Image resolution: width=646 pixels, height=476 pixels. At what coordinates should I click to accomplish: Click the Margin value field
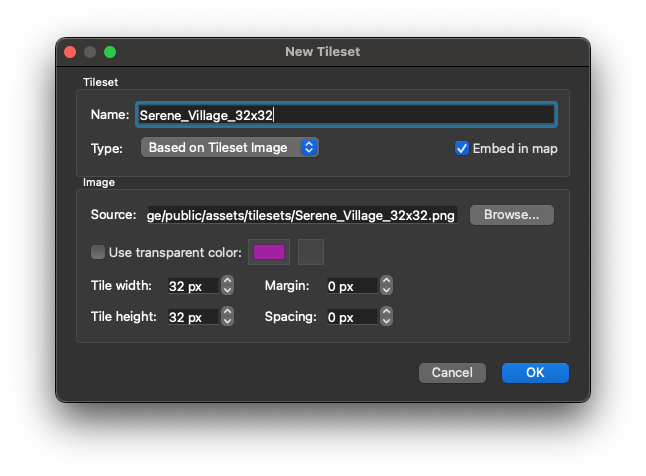tap(350, 286)
